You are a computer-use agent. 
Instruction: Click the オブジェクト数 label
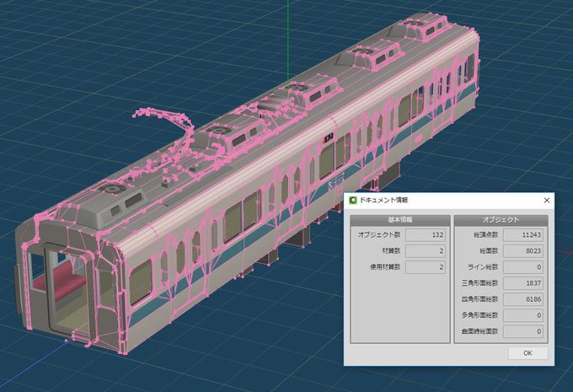(379, 234)
